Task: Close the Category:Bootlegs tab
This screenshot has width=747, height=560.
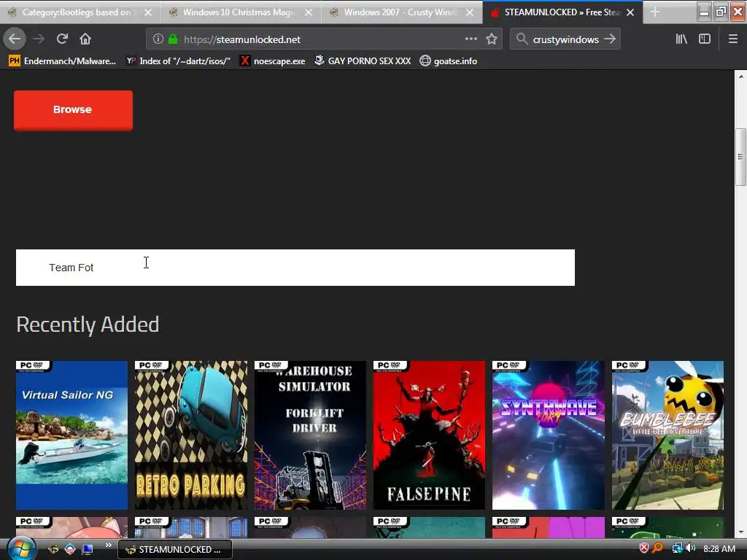Action: 148,12
